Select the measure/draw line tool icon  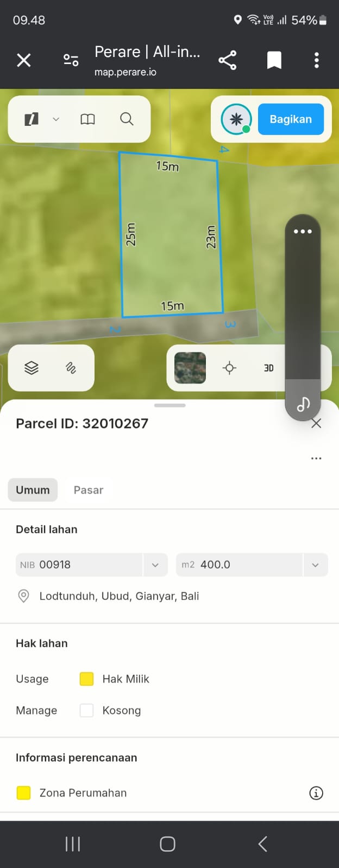click(71, 368)
